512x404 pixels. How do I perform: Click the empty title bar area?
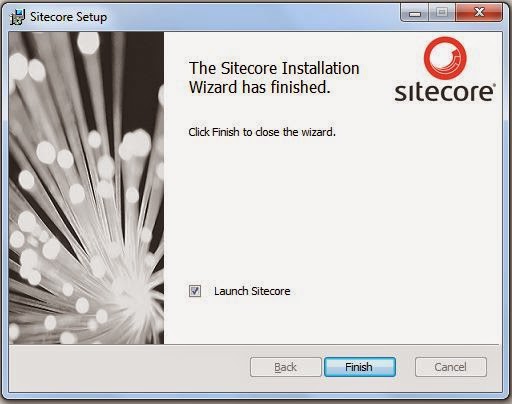pos(253,16)
